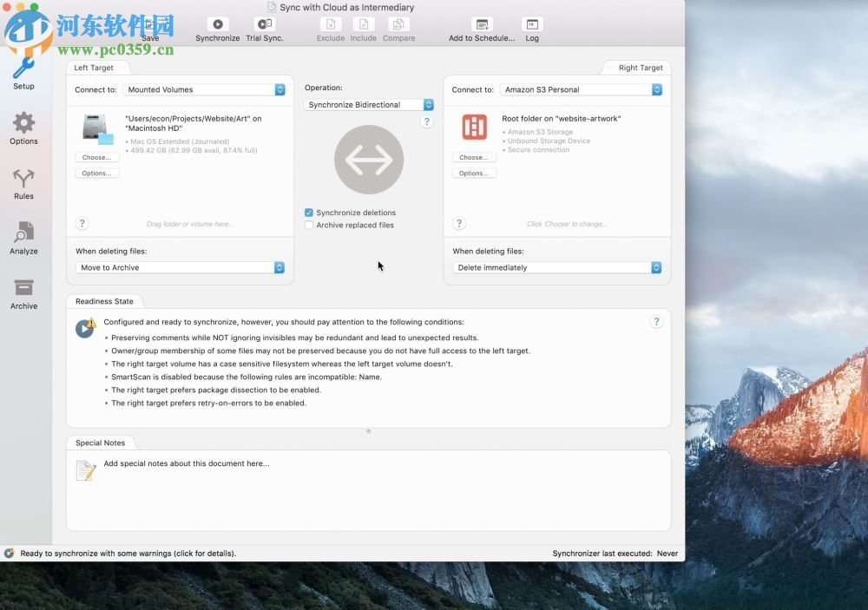868x610 pixels.
Task: Click Choose under the Amazon S3 target
Action: pos(473,157)
